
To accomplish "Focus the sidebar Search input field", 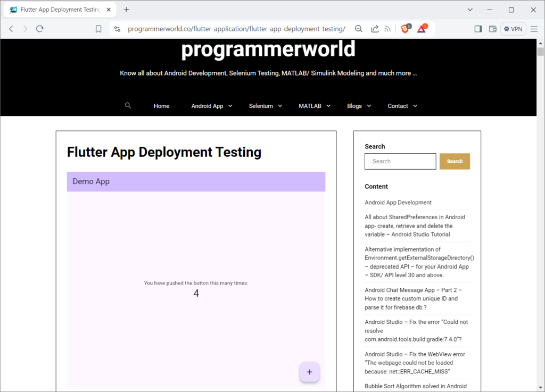I will 400,162.
